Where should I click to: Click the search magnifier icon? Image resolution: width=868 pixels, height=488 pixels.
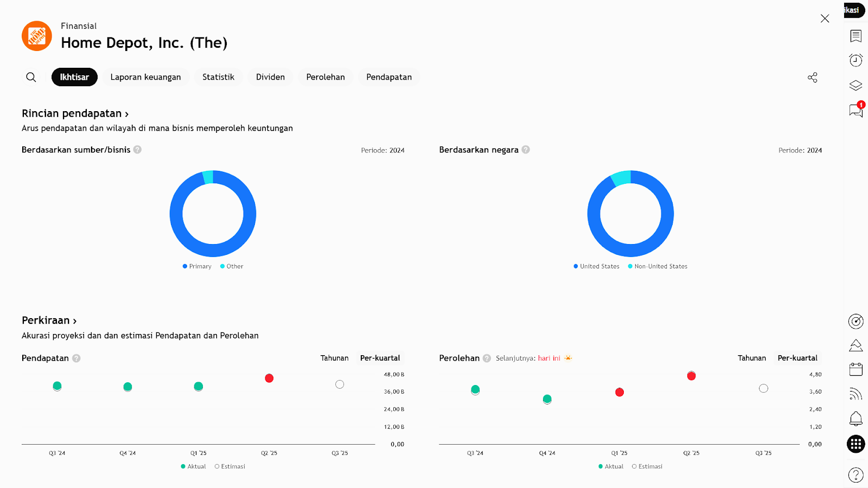click(31, 77)
